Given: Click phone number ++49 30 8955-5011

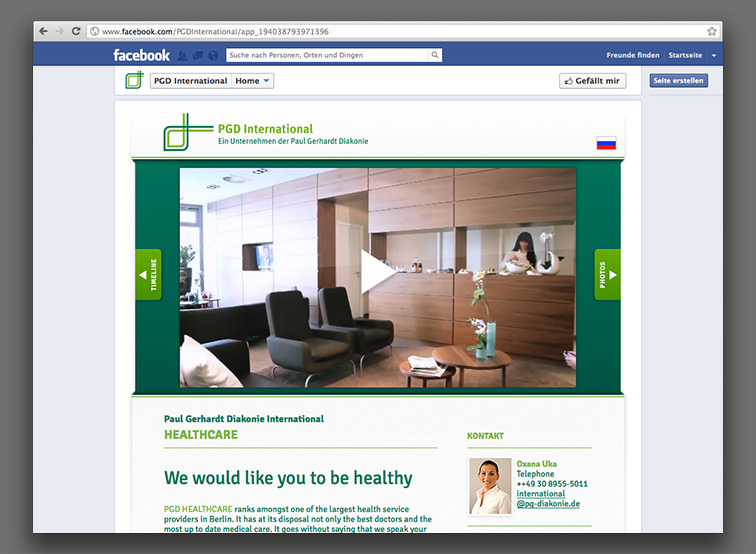Looking at the screenshot, I should point(552,484).
